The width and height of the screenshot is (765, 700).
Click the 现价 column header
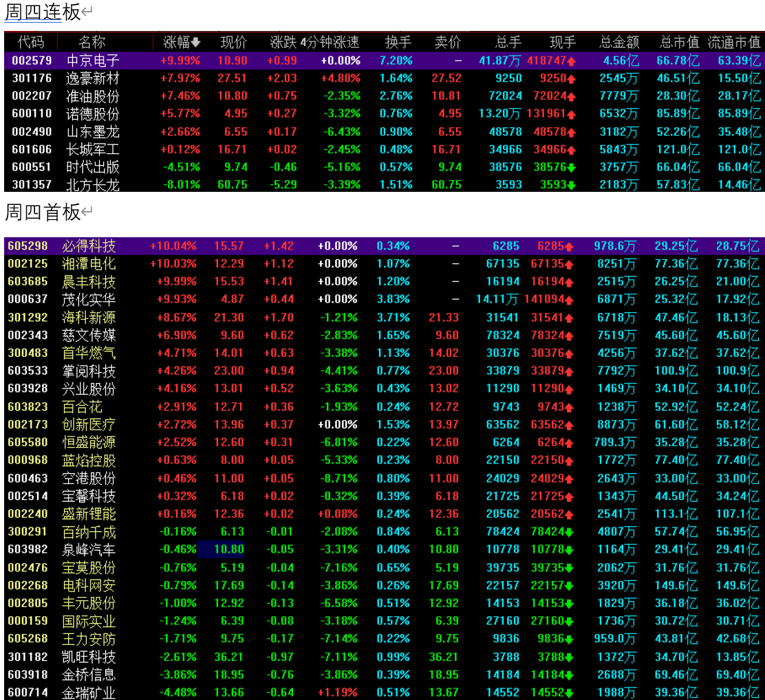coord(233,43)
